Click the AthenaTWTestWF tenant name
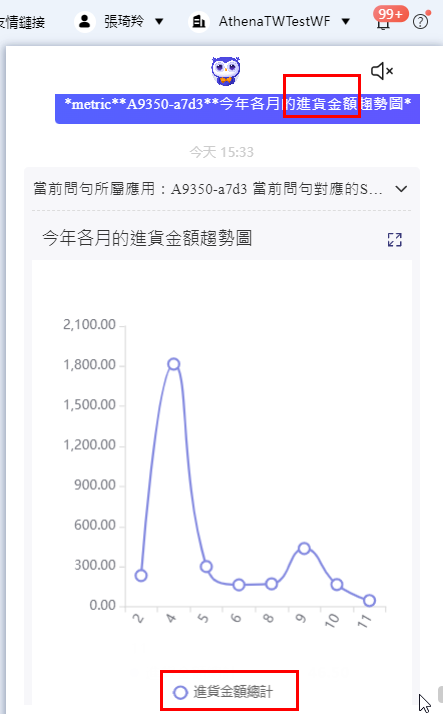 tap(275, 21)
